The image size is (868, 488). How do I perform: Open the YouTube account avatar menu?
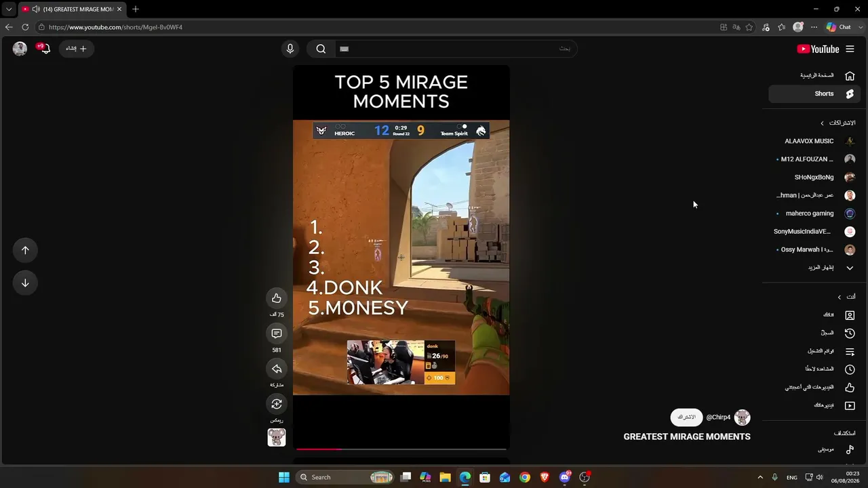[20, 48]
